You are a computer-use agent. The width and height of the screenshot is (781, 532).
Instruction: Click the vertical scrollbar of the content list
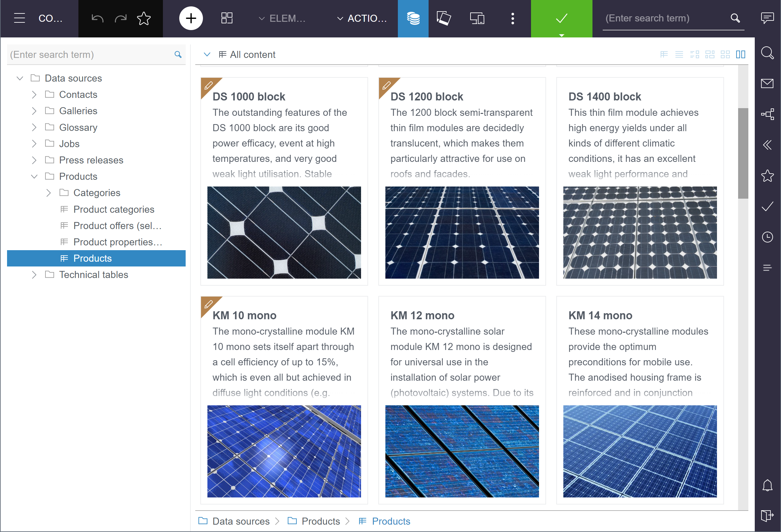click(x=743, y=153)
